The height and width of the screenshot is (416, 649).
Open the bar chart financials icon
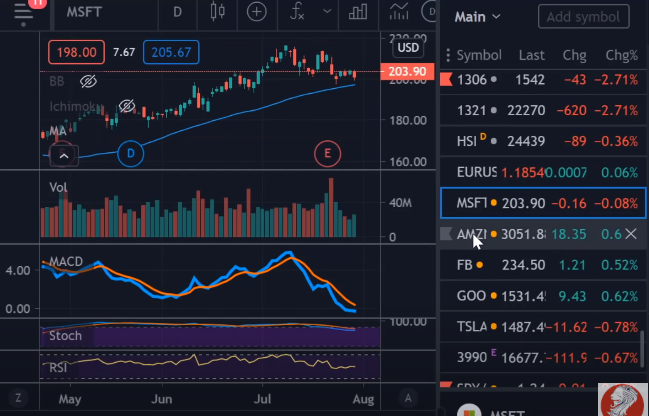tap(358, 12)
